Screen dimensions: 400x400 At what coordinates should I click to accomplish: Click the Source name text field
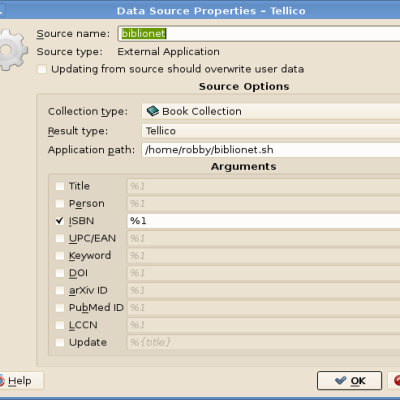259,33
